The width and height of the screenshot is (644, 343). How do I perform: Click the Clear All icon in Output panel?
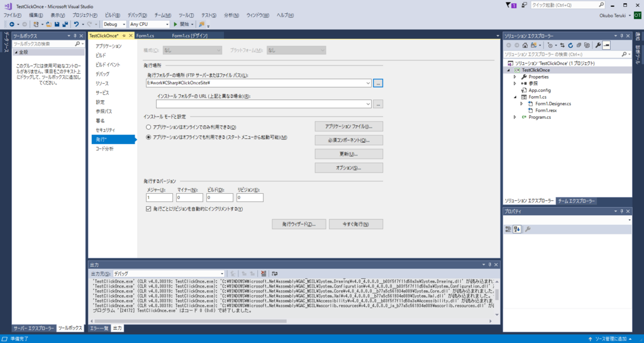[x=264, y=274]
